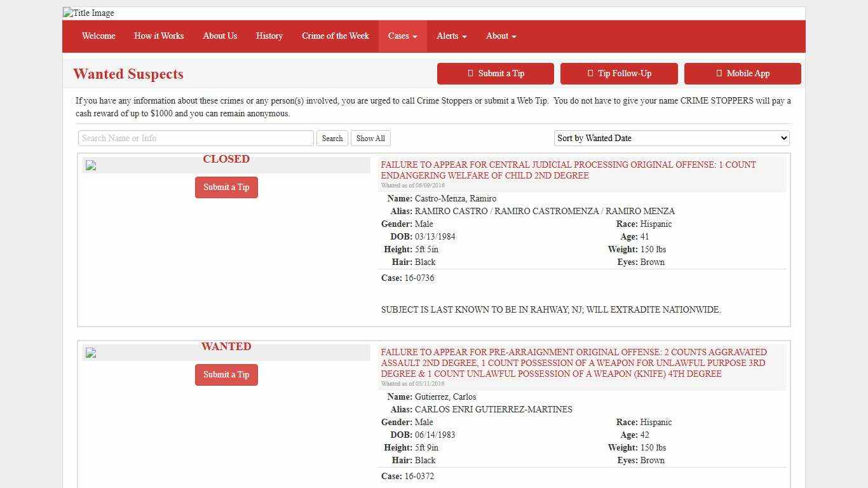Viewport: 868px width, 488px height.
Task: Expand the Alerts dropdown menu
Action: [451, 36]
